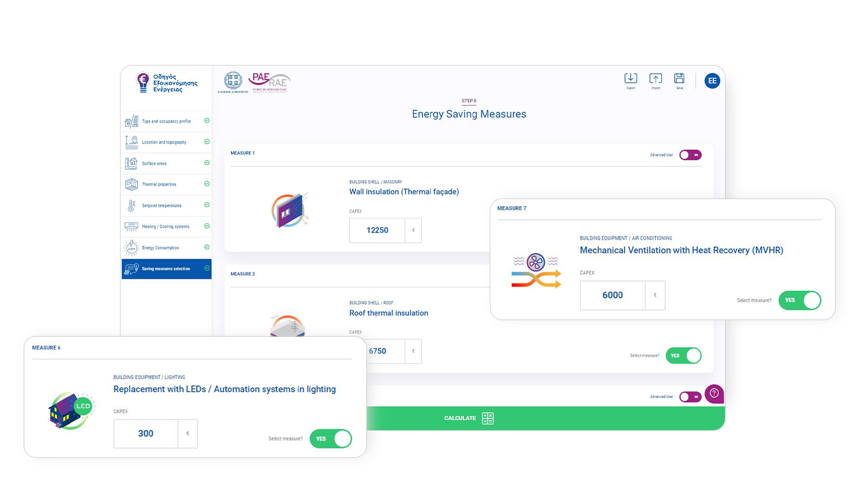Toggle the bottom Advanced User switch
Image resolution: width=868 pixels, height=502 pixels.
click(x=690, y=396)
